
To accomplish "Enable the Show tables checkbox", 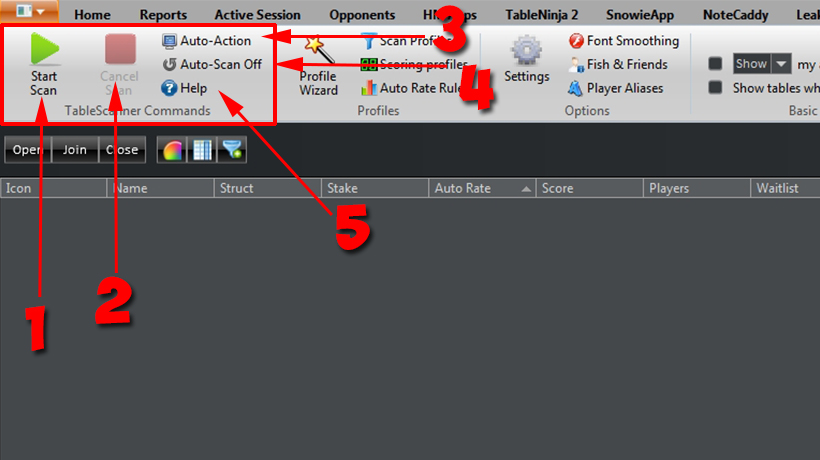I will click(715, 87).
